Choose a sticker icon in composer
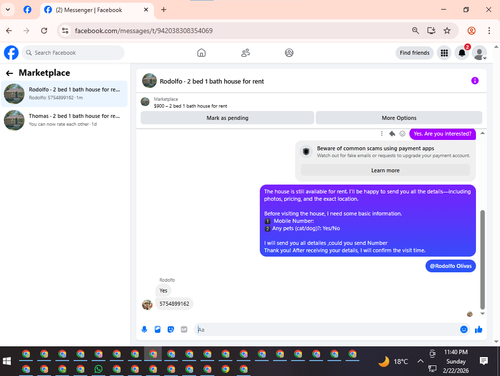 (171, 329)
